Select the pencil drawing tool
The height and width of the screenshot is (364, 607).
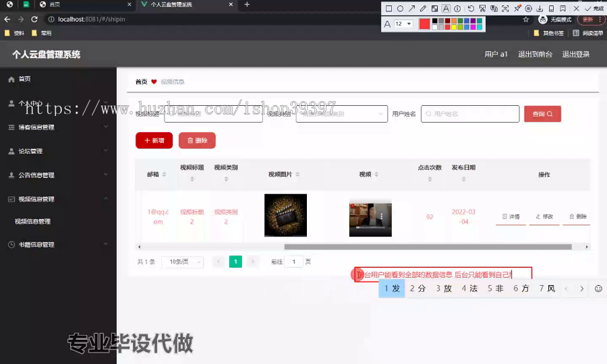423,9
